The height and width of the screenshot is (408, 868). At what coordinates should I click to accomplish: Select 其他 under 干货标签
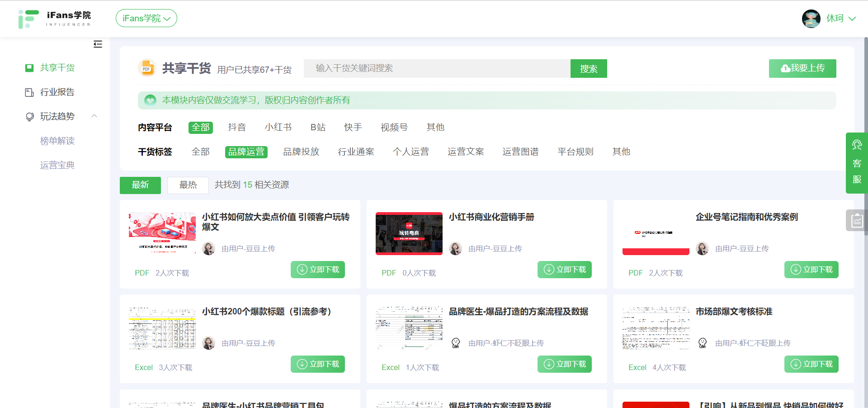click(x=621, y=152)
